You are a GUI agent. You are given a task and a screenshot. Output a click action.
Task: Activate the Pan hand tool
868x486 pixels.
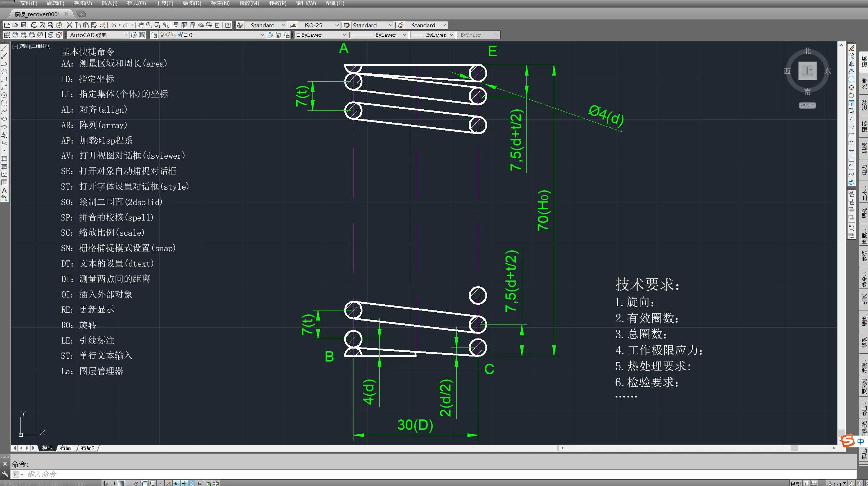click(x=141, y=25)
